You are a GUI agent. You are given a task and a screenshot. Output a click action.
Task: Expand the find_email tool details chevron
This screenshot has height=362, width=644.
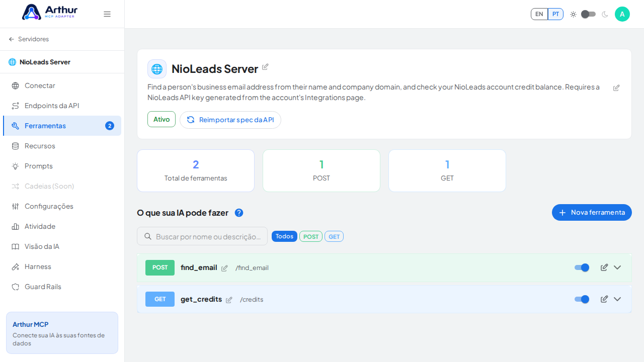tap(617, 267)
